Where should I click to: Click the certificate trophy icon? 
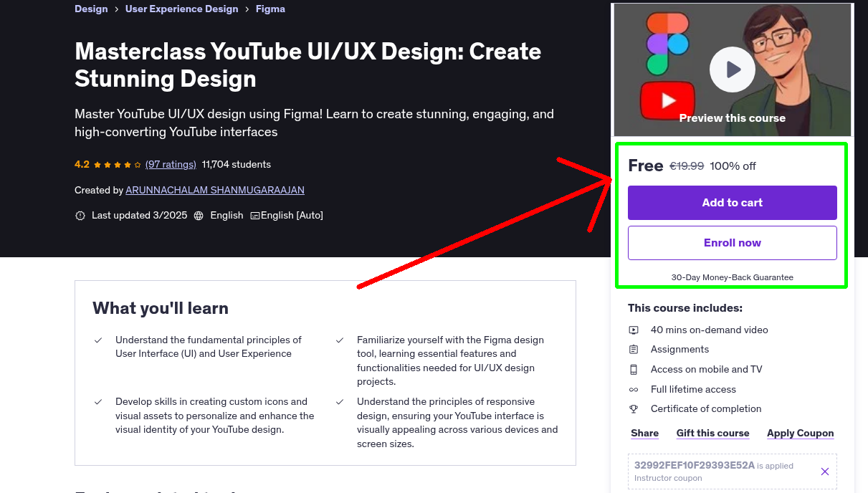pyautogui.click(x=634, y=409)
